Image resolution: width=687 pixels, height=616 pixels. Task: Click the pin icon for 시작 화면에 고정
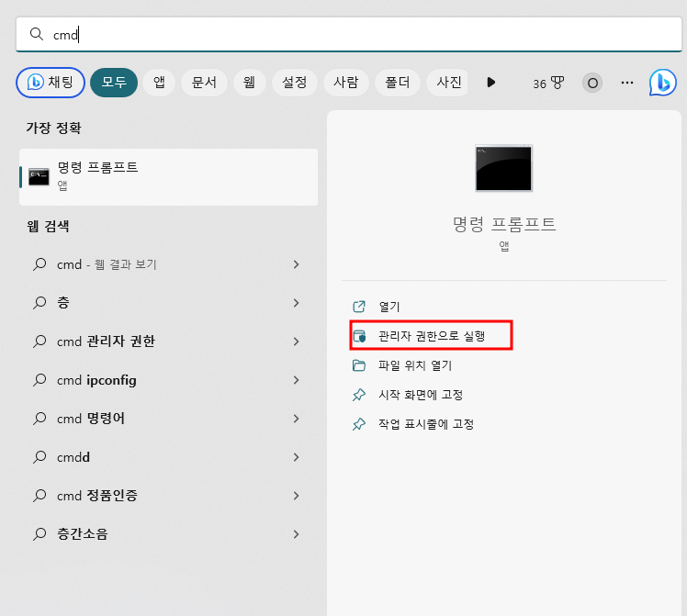(359, 395)
